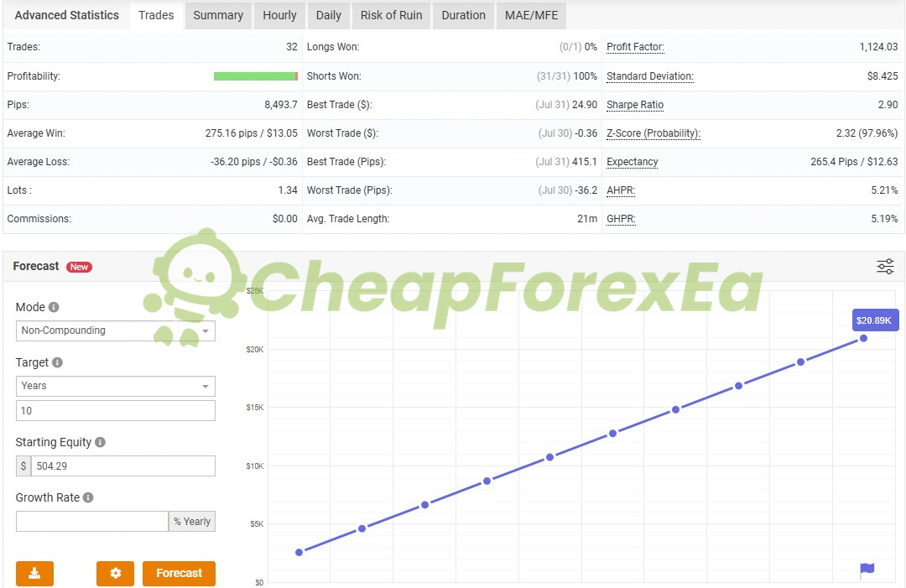Click the % Yearly unit label
This screenshot has height=588, width=906.
pos(192,522)
